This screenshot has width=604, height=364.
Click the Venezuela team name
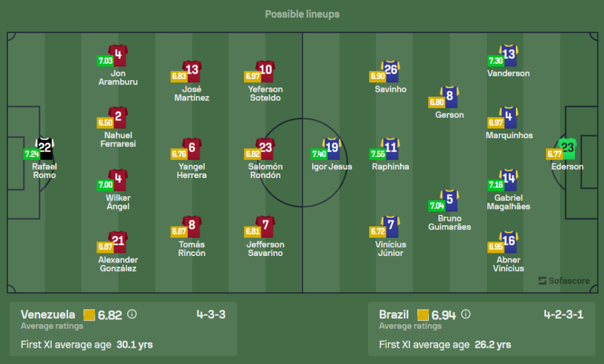pyautogui.click(x=48, y=315)
